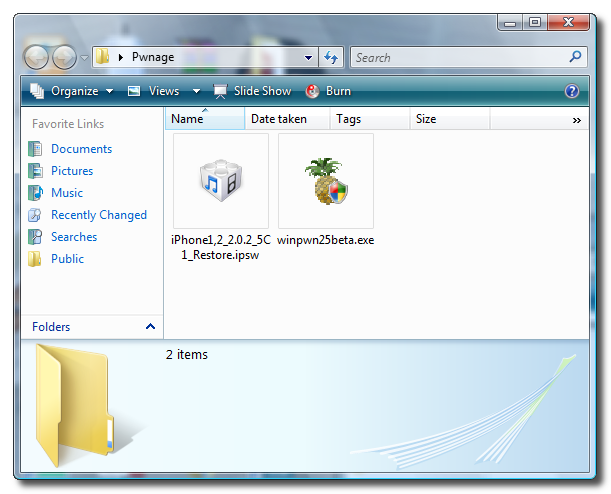Click Burn in the toolbar
Image resolution: width=611 pixels, height=494 pixels.
click(328, 91)
